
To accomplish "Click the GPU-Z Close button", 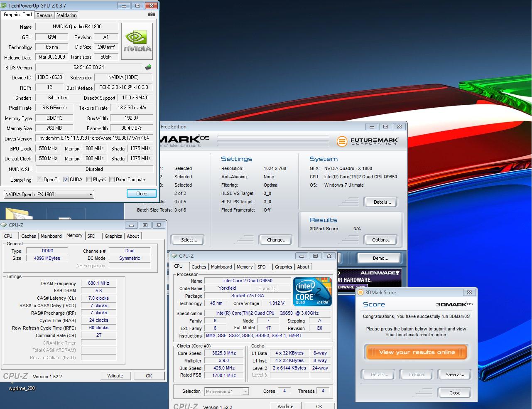I will click(142, 194).
